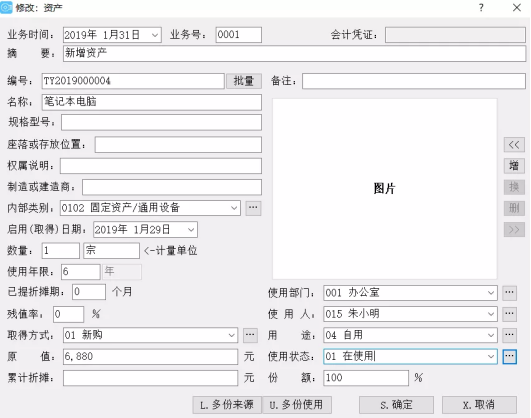531x418 pixels.
Task: Expand the 内部类别 category dropdown
Action: coord(234,208)
